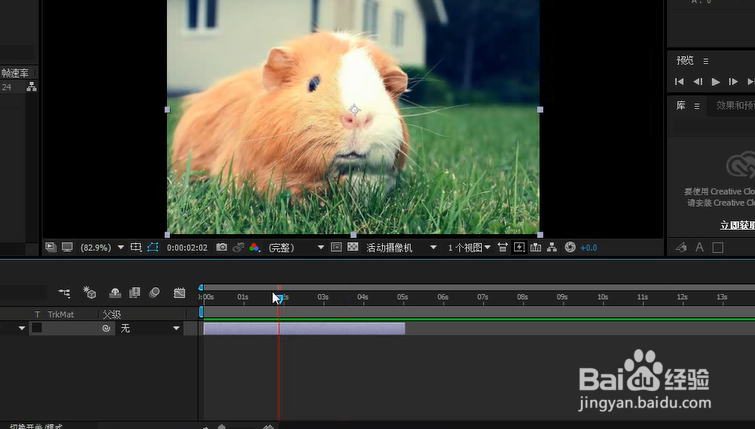Click the monitor preview icon in viewer bar
Screen dimensions: 755x429
67,247
